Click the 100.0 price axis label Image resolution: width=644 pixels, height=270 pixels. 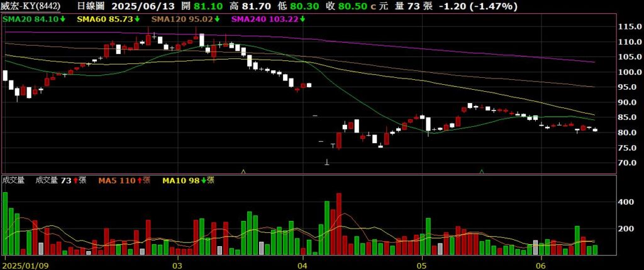[630, 72]
